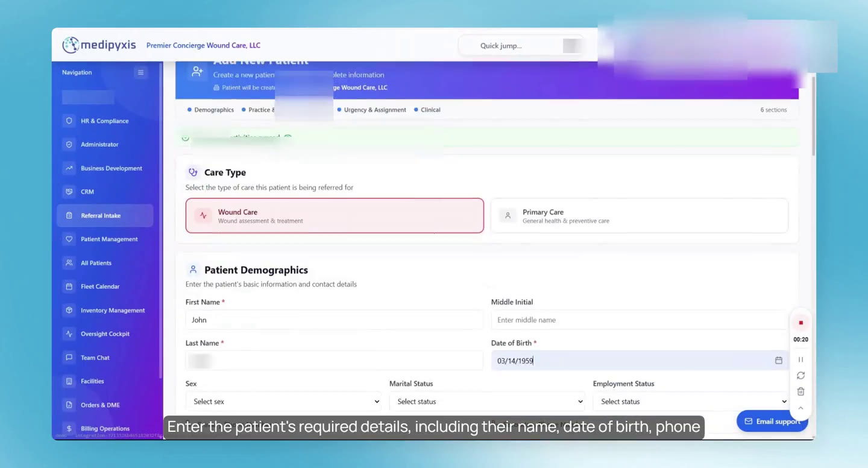
Task: Jump to Urgency & Assignment section
Action: 371,110
